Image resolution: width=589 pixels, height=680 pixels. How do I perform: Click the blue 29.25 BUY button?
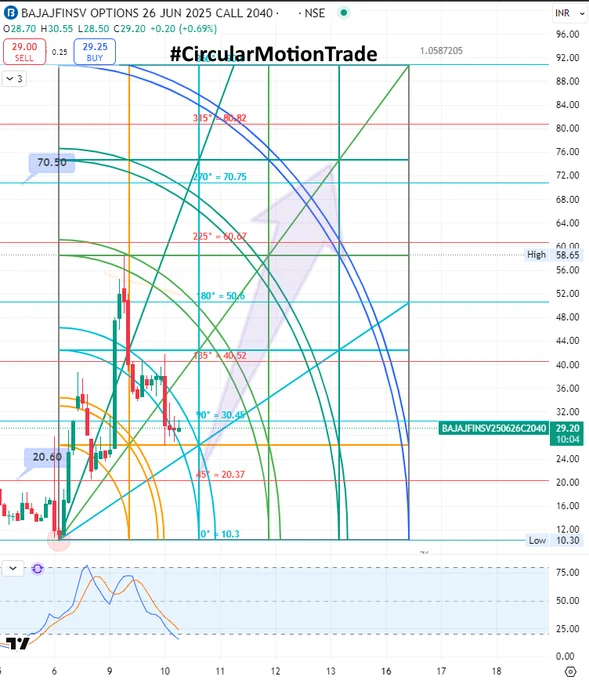95,52
